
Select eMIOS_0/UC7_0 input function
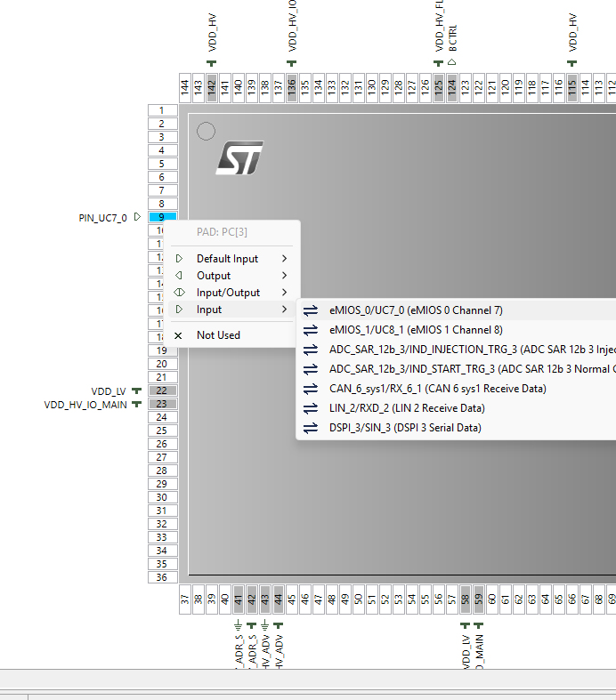[458, 310]
